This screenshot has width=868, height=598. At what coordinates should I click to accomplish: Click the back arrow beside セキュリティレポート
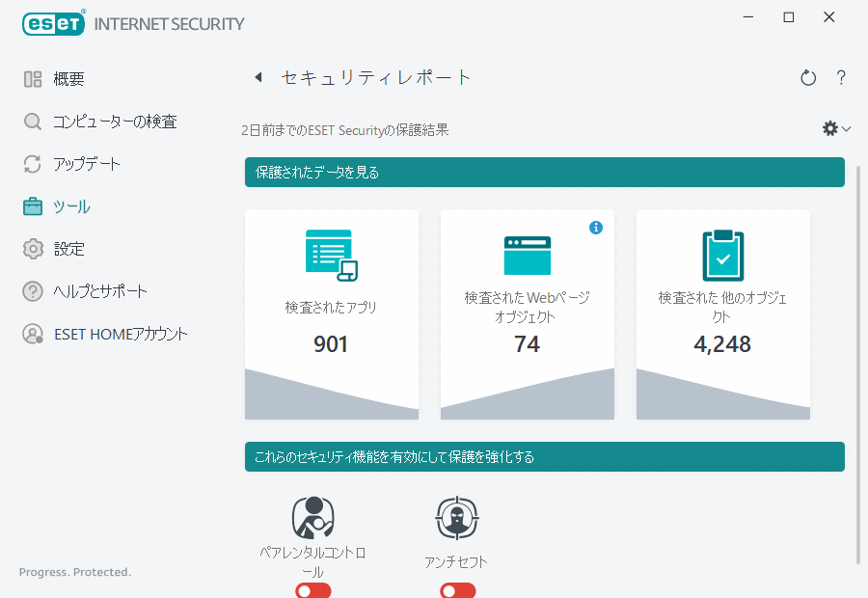pyautogui.click(x=258, y=76)
